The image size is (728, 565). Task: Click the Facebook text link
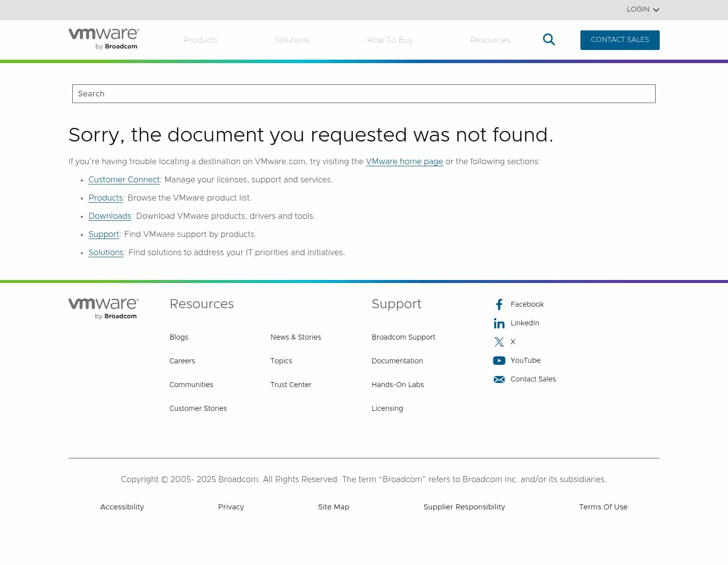[527, 304]
